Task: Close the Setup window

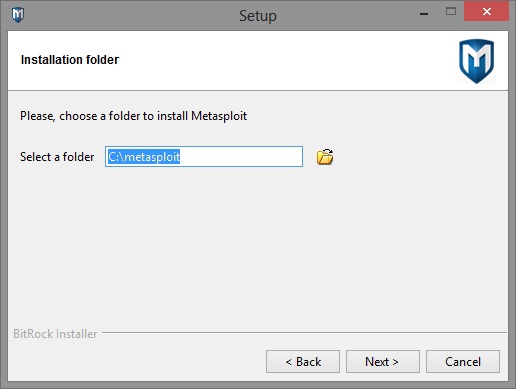Action: tap(486, 12)
